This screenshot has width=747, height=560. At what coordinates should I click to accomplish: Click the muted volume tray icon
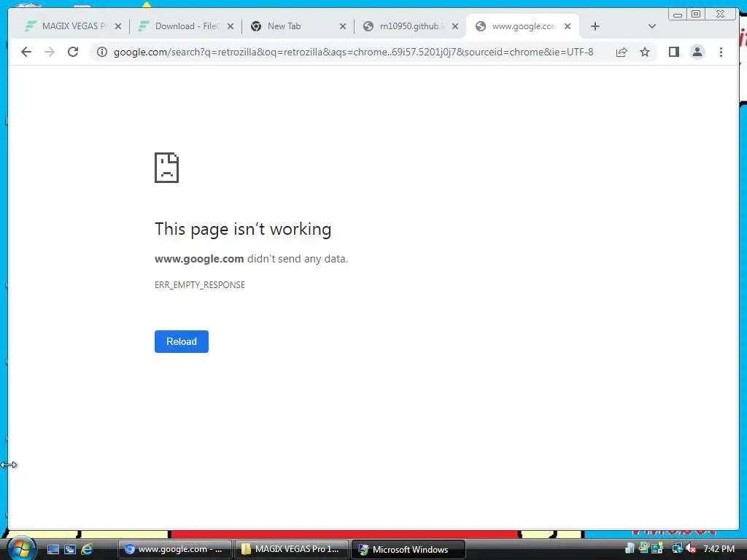point(690,548)
